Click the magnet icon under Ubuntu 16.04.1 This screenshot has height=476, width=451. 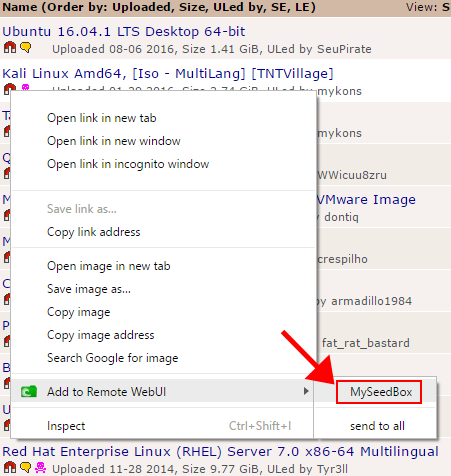click(10, 48)
